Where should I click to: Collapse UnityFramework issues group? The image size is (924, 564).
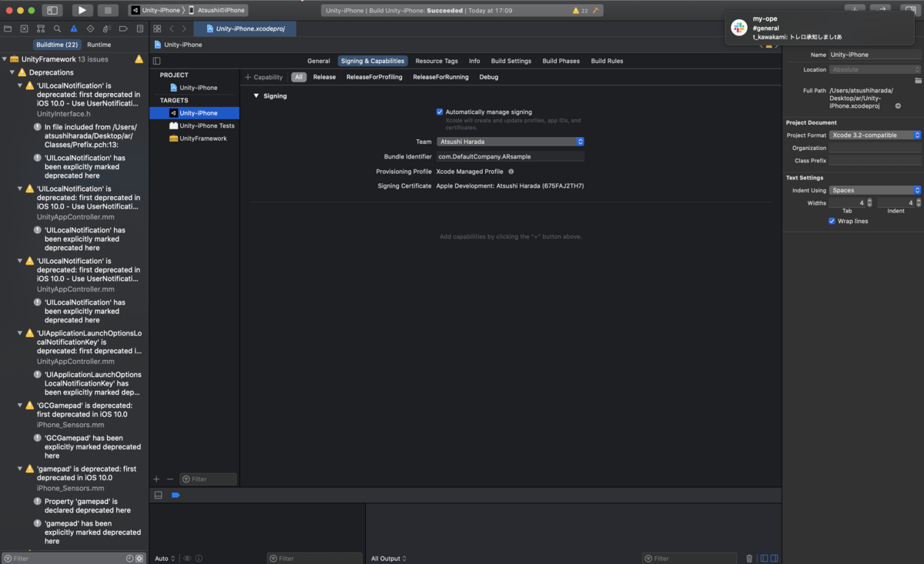tap(4, 59)
